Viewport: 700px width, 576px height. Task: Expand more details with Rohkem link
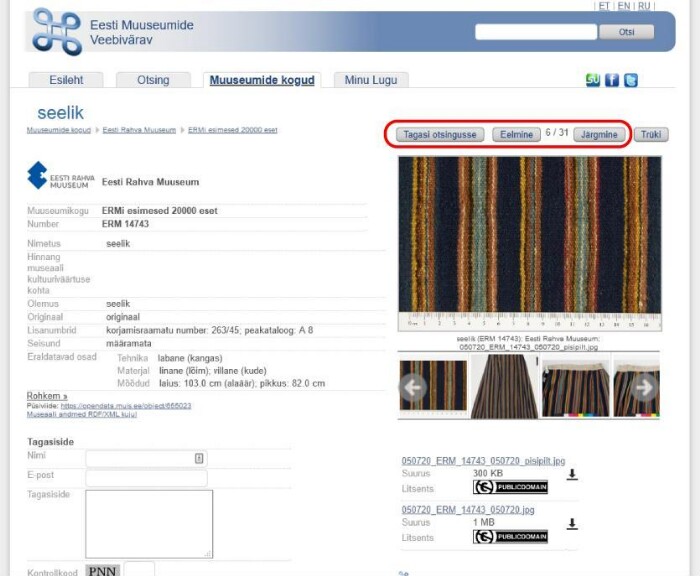pyautogui.click(x=46, y=396)
